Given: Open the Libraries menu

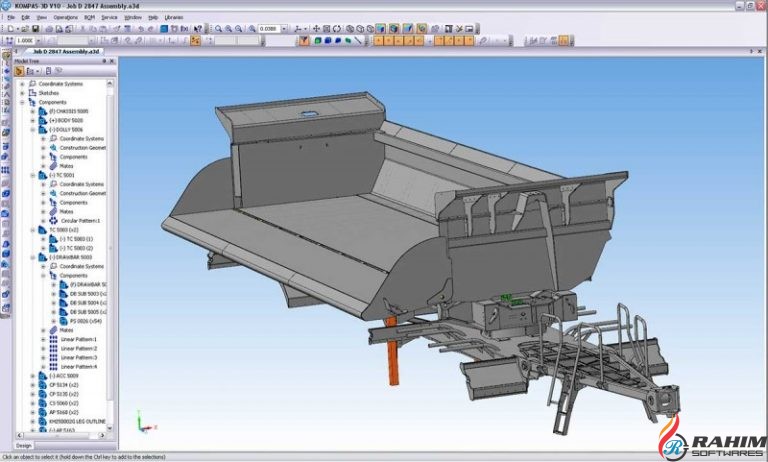Looking at the screenshot, I should pyautogui.click(x=173, y=17).
